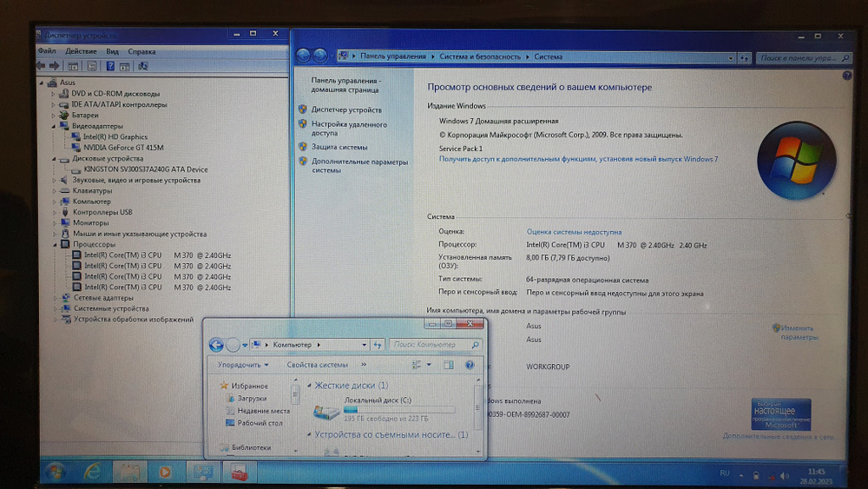The width and height of the screenshot is (868, 489).
Task: Select KINGSTON SV300S37A240G ATA Device
Action: (146, 169)
